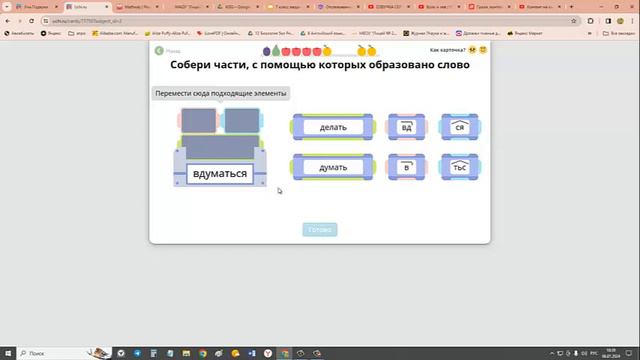Viewport: 640px width, 360px height.
Task: Open the browser side panel
Action: pyautogui.click(x=608, y=21)
